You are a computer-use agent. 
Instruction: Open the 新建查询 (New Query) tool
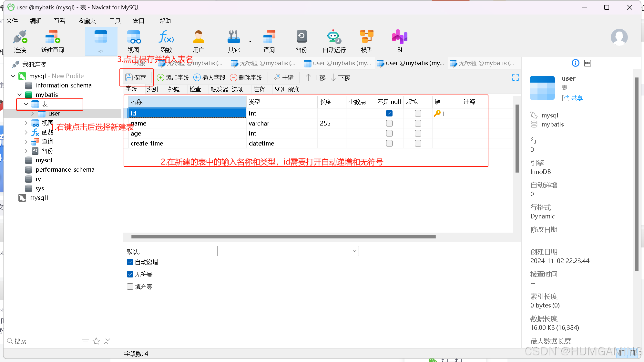[52, 40]
